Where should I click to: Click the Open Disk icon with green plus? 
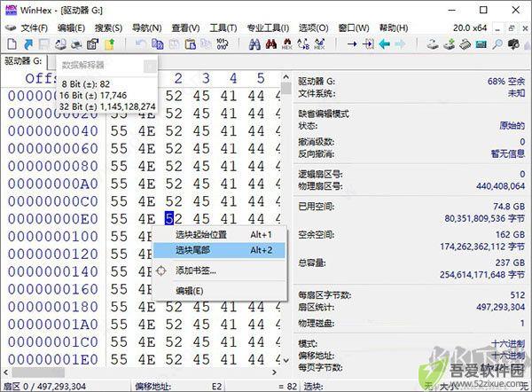click(449, 44)
